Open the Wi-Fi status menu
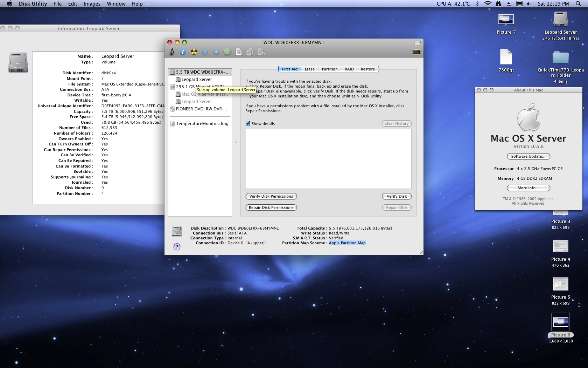The image size is (588, 368). [x=488, y=4]
